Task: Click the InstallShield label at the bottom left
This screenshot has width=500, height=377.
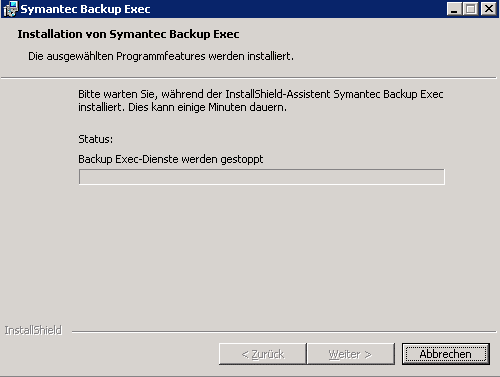Action: click(x=33, y=330)
